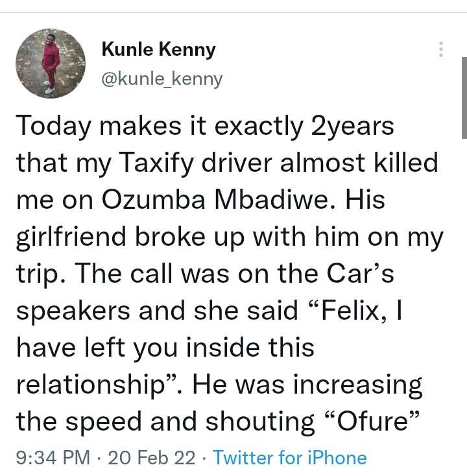Screen dimensions: 467x476
Task: Open Kunle Kenny's profile picture
Action: [51, 64]
